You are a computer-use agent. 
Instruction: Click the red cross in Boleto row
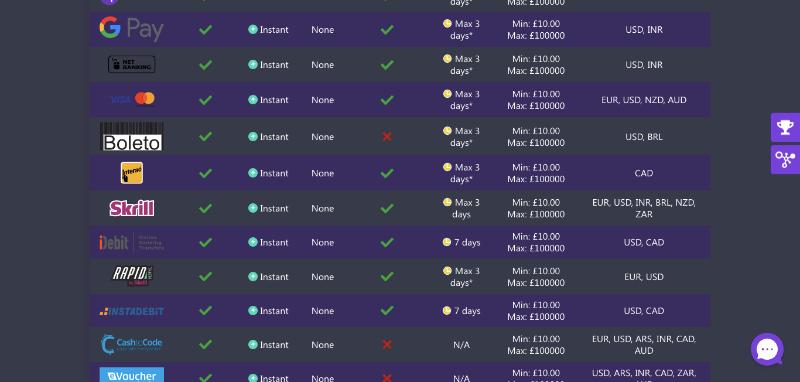pyautogui.click(x=387, y=136)
